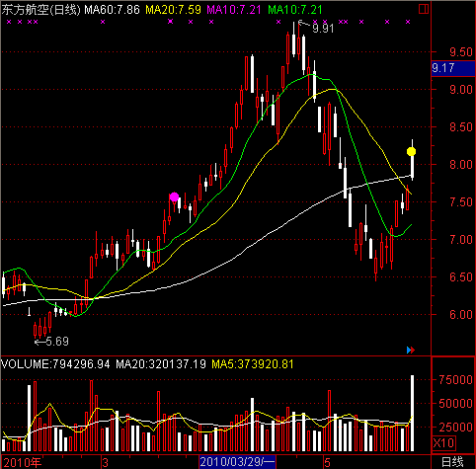Click the month 3 label on time axis
The width and height of the screenshot is (476, 469).
tap(105, 463)
